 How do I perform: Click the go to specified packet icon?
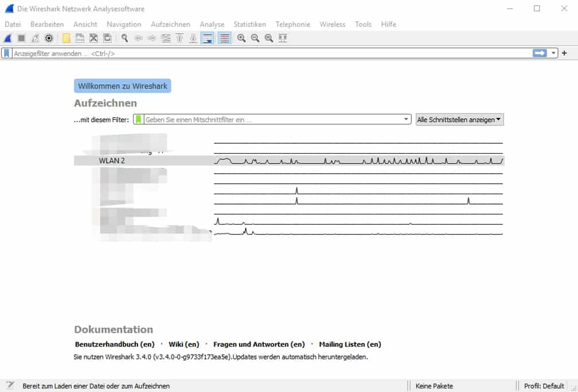[166, 38]
